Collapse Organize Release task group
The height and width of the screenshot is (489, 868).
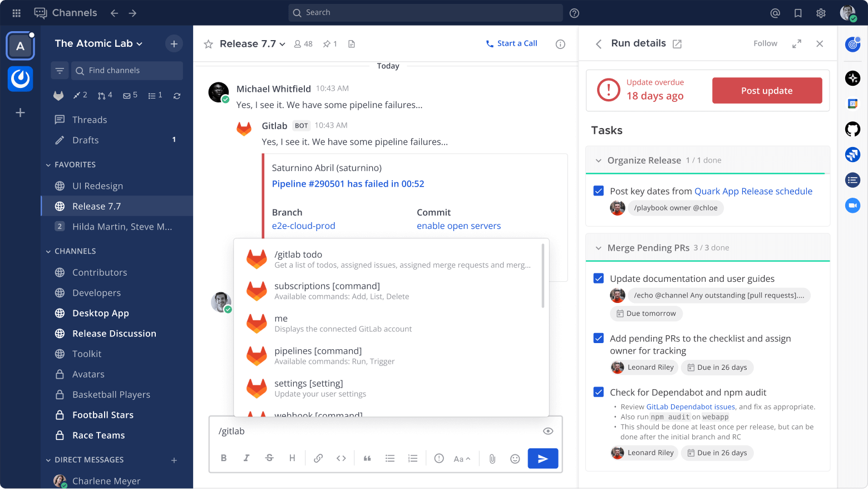(x=599, y=160)
